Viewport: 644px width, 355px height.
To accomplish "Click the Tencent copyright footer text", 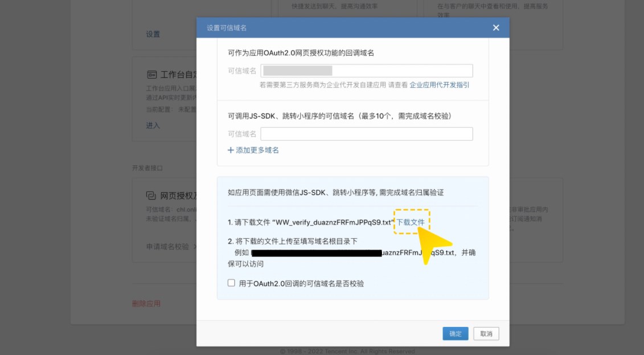I will click(x=347, y=352).
